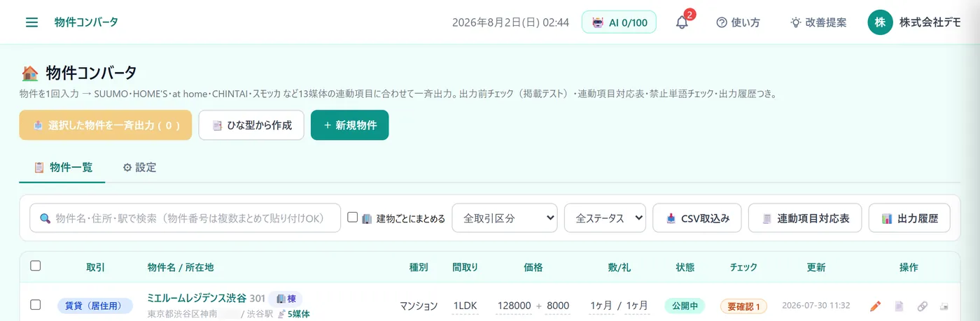Edit property with the pencil icon
Screen dimensions: 980x321
coord(875,306)
